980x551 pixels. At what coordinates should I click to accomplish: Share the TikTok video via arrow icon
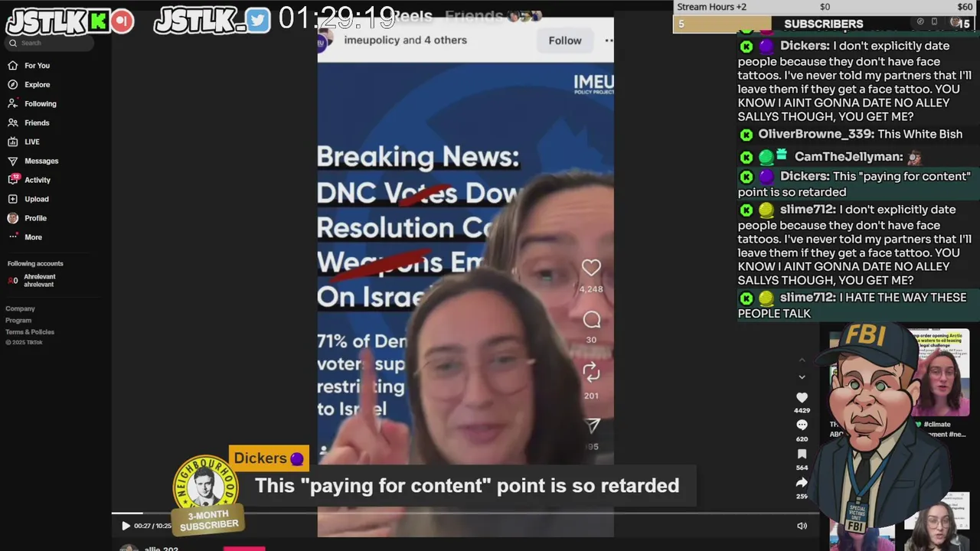tap(802, 482)
